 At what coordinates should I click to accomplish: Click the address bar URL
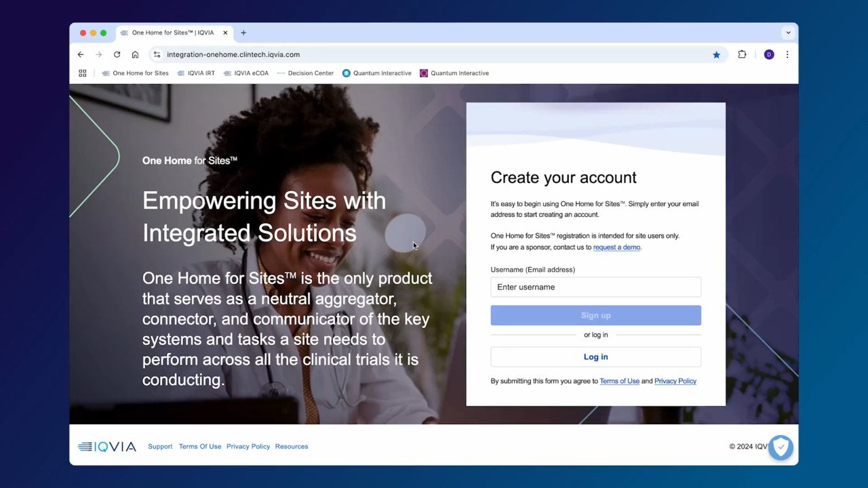[x=233, y=54]
